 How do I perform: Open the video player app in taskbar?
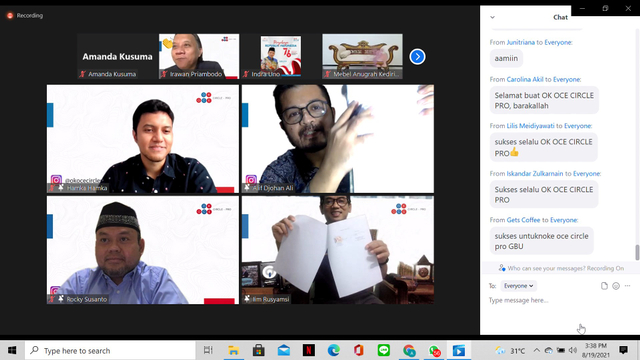pos(459,351)
